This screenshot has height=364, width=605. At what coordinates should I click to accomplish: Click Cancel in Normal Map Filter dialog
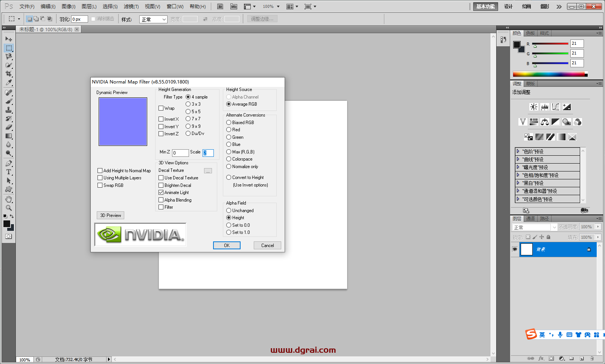[268, 246]
